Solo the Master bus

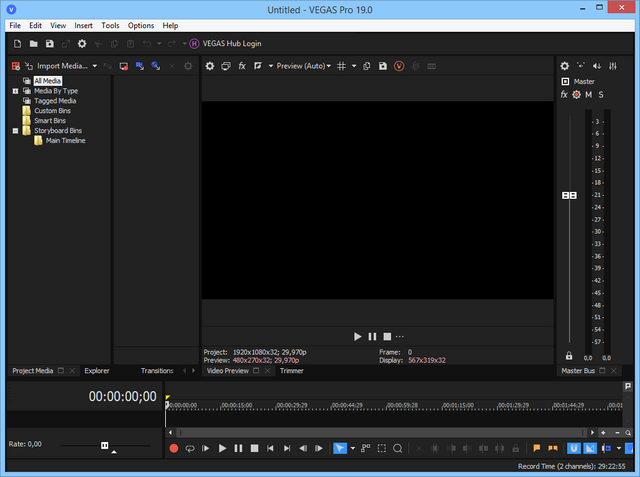(601, 94)
